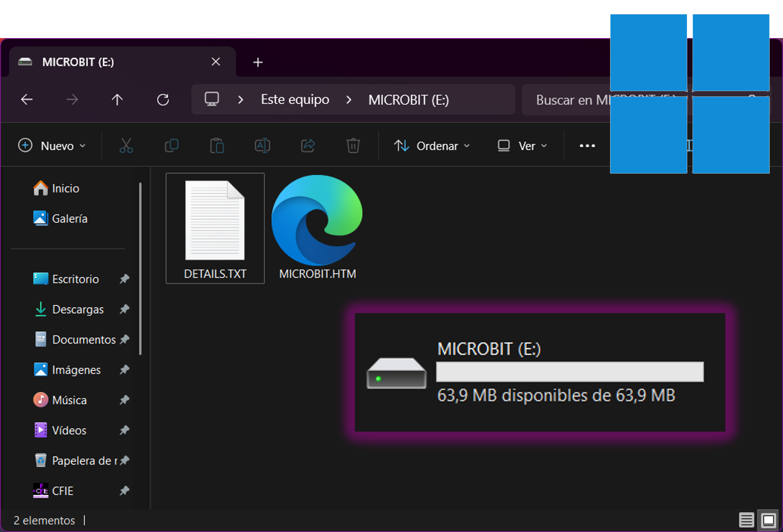The width and height of the screenshot is (783, 532).
Task: Click the Delete trash icon
Action: pos(353,146)
